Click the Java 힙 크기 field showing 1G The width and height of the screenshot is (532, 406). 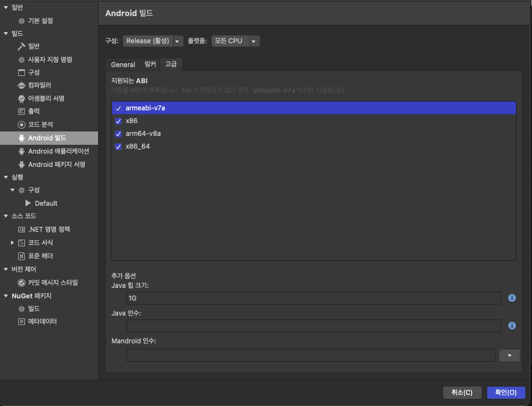314,298
